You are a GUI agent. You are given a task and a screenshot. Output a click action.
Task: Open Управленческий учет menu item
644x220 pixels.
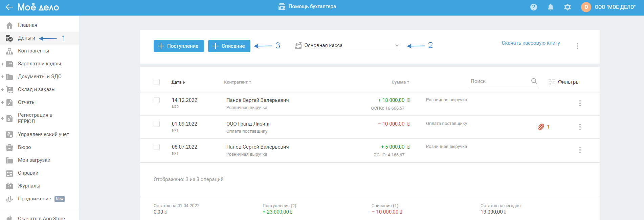tap(43, 134)
